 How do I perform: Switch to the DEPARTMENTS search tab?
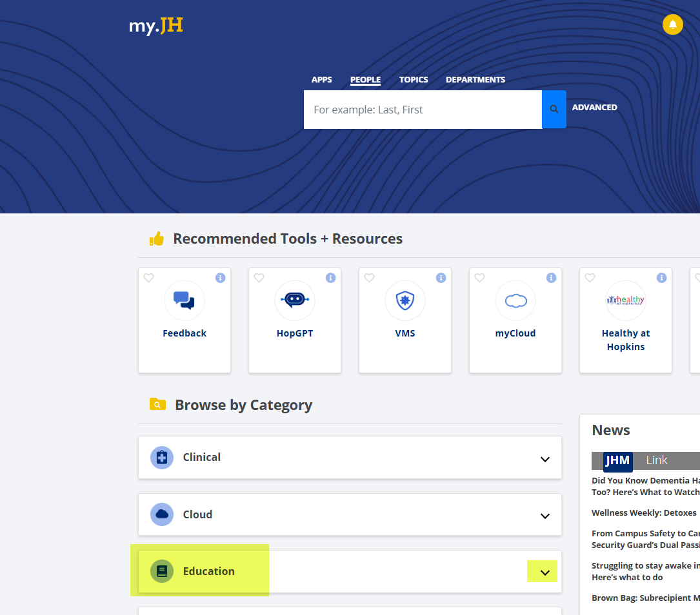(475, 80)
